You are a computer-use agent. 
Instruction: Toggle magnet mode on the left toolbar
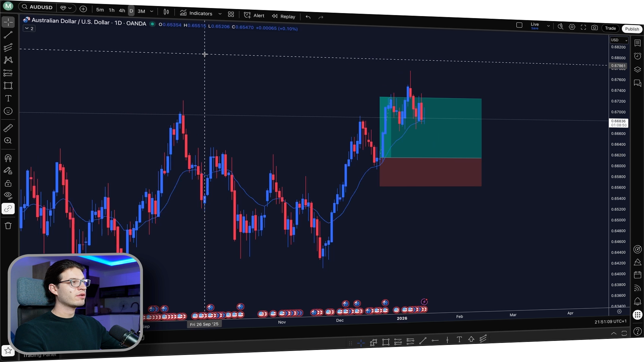[8, 158]
